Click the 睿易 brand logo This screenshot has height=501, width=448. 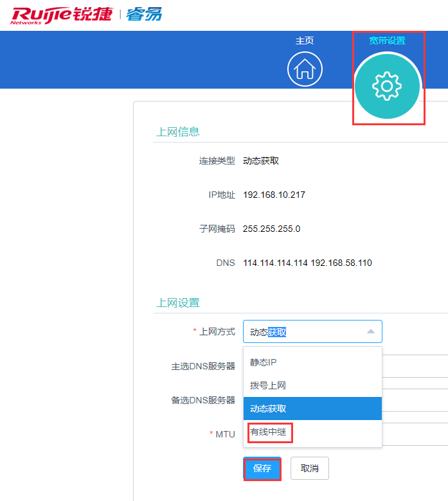[x=144, y=15]
